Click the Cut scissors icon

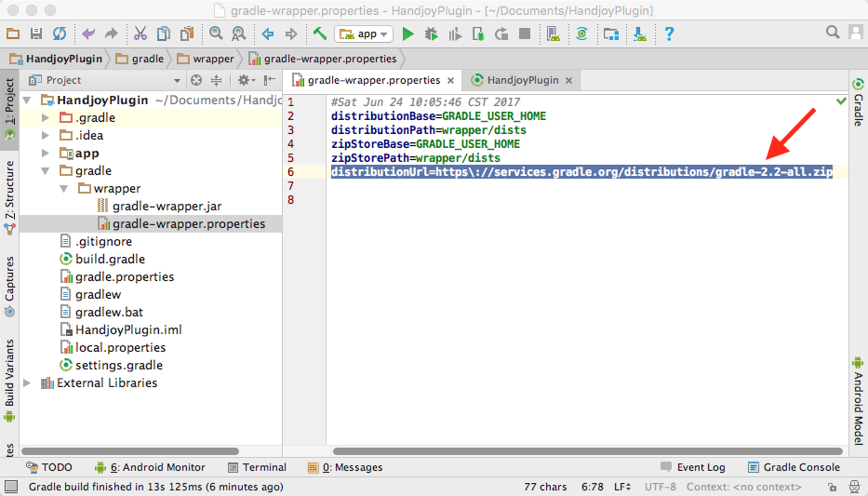click(x=140, y=34)
